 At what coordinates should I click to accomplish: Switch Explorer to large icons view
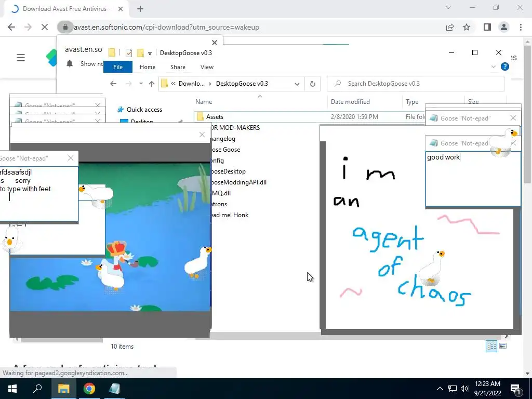pos(503,346)
